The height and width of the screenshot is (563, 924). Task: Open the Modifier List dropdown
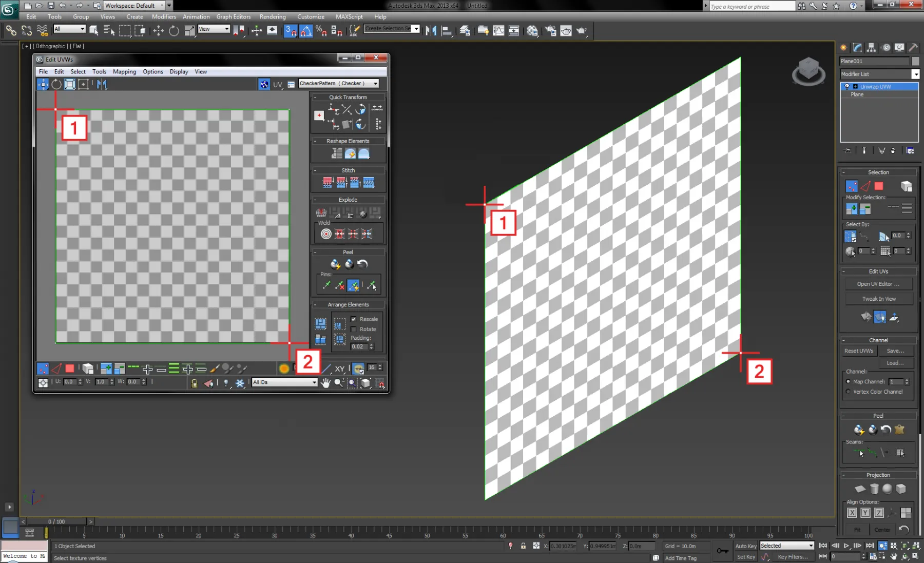916,74
